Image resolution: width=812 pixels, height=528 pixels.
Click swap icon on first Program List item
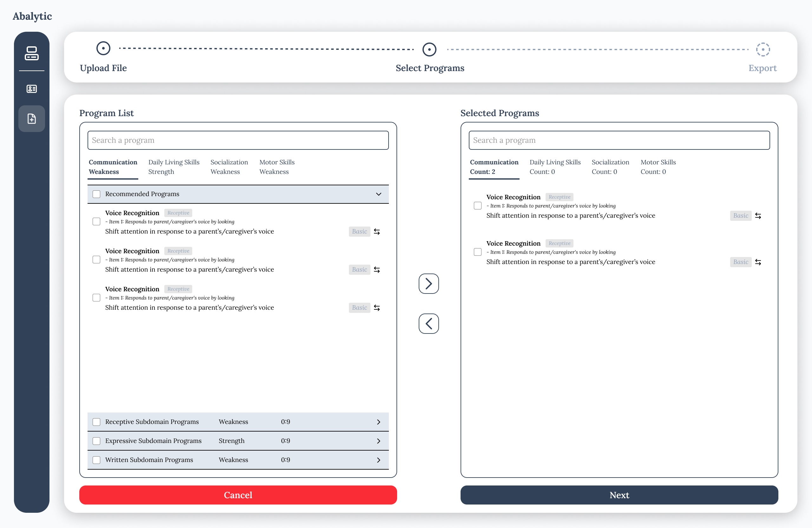tap(377, 232)
